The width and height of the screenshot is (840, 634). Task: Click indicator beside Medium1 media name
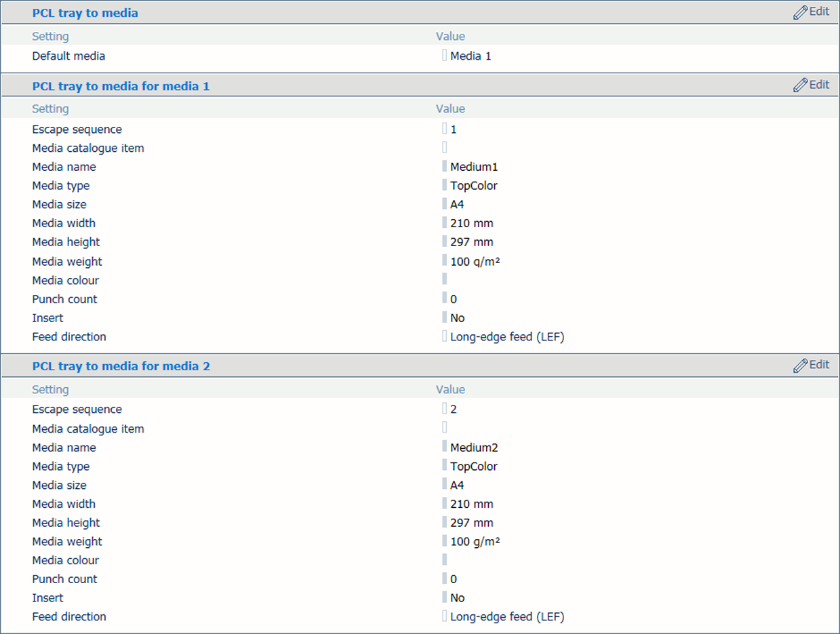[445, 167]
